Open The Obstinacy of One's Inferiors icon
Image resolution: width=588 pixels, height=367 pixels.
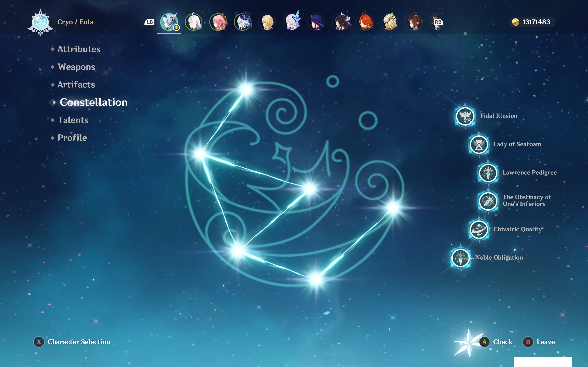click(x=488, y=201)
